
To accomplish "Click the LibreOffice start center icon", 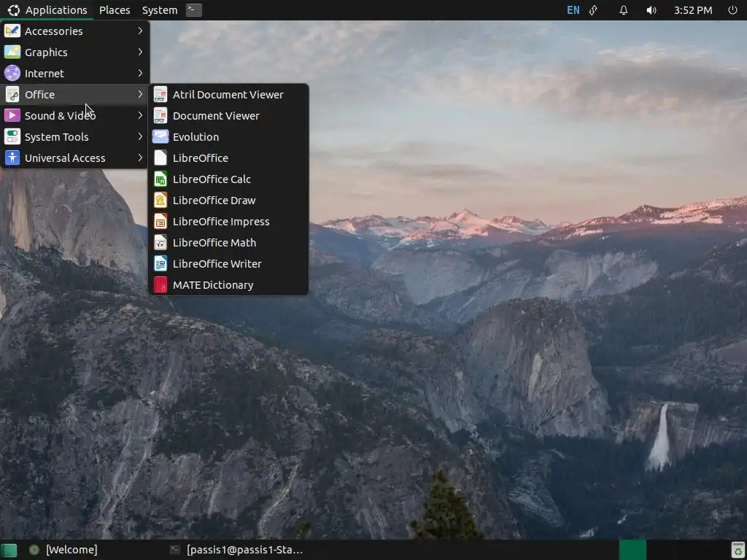I will tap(160, 157).
